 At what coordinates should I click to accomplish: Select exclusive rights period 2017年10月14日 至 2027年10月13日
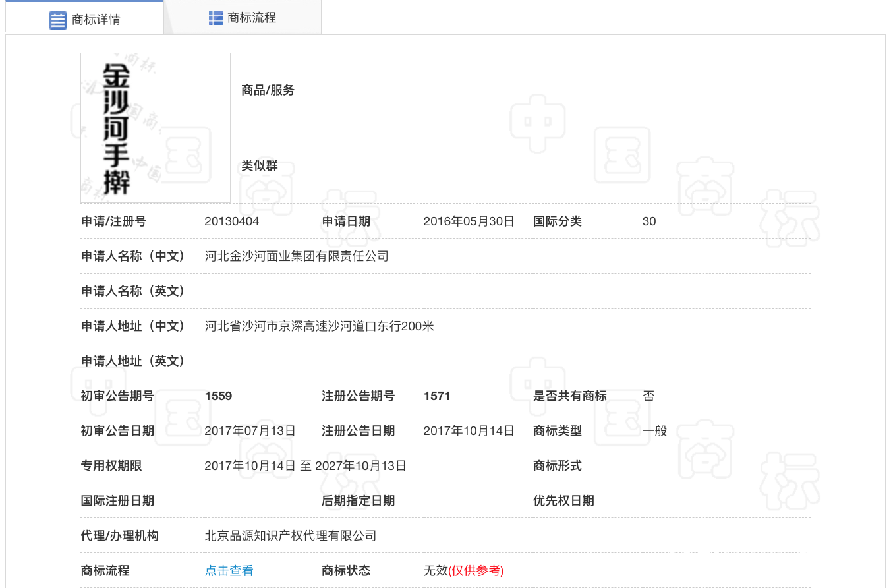[306, 466]
